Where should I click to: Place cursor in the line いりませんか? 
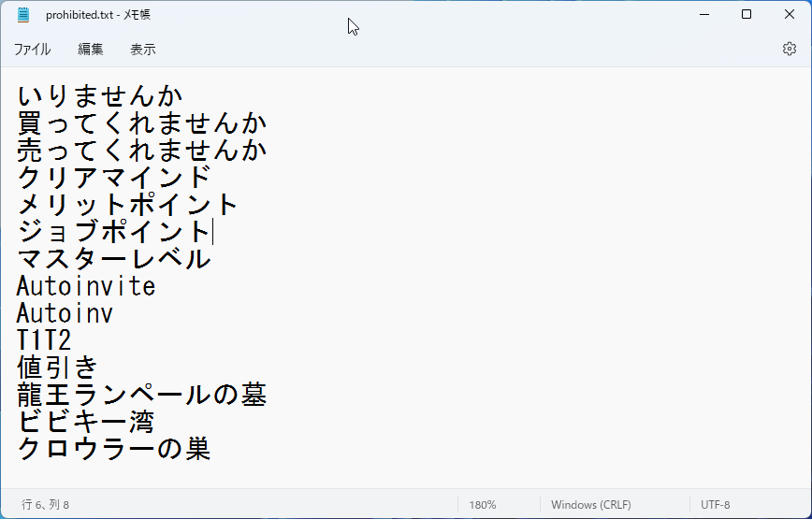[x=100, y=96]
